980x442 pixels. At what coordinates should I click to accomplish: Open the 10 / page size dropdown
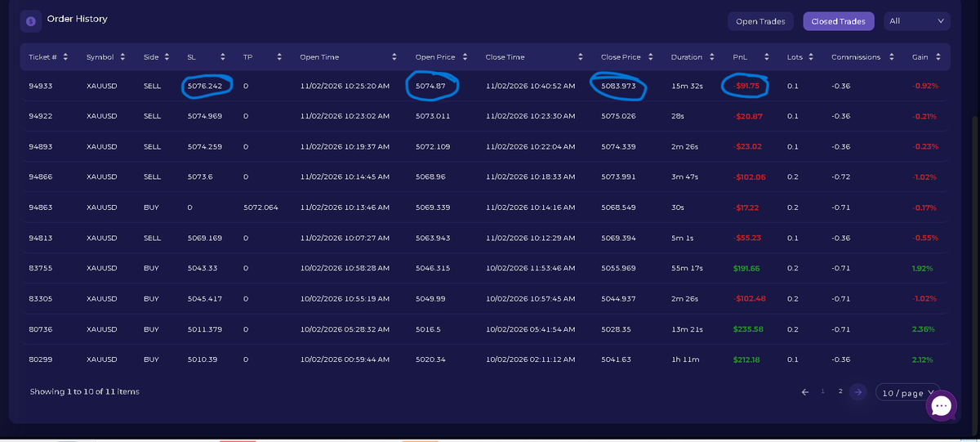907,393
